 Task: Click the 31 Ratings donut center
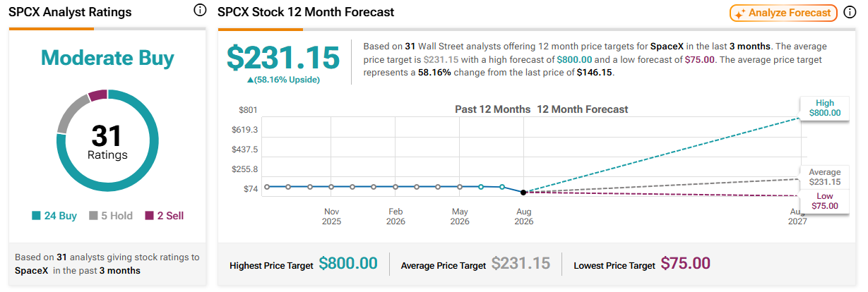click(x=107, y=142)
